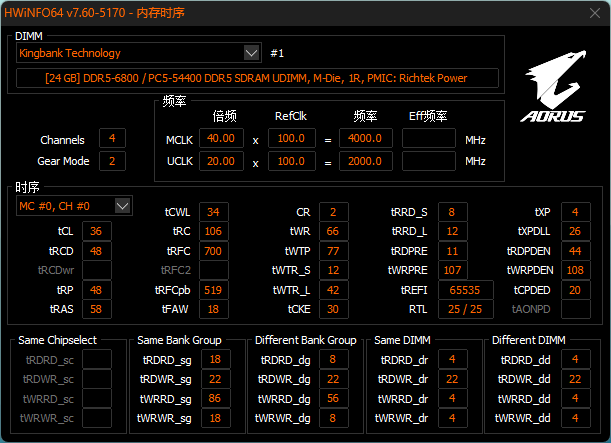The image size is (611, 443).
Task: Select the tRDRD_sg value 18
Action: pyautogui.click(x=215, y=359)
